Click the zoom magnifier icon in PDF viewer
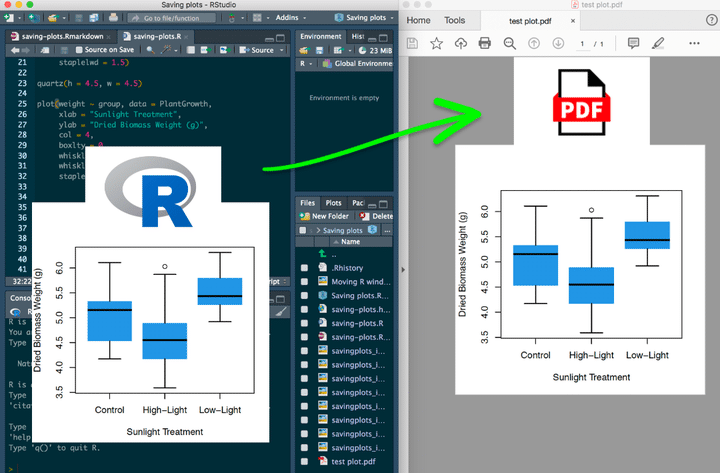Screen dimensions: 720x473 point(510,43)
